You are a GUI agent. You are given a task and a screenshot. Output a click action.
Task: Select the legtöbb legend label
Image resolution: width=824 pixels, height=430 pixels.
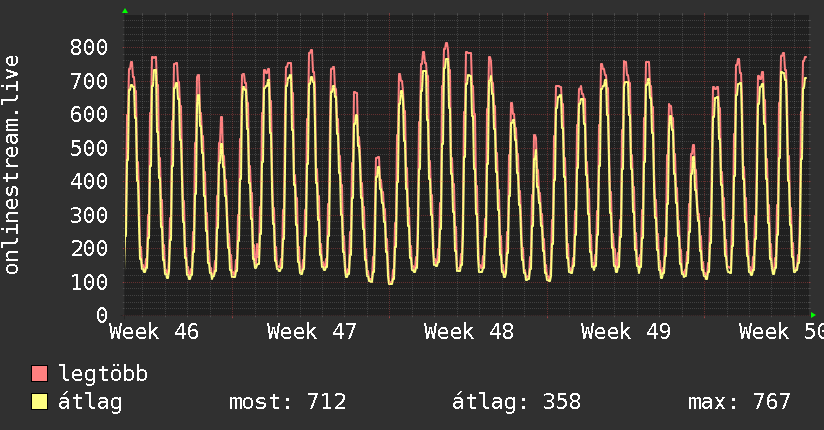click(103, 374)
